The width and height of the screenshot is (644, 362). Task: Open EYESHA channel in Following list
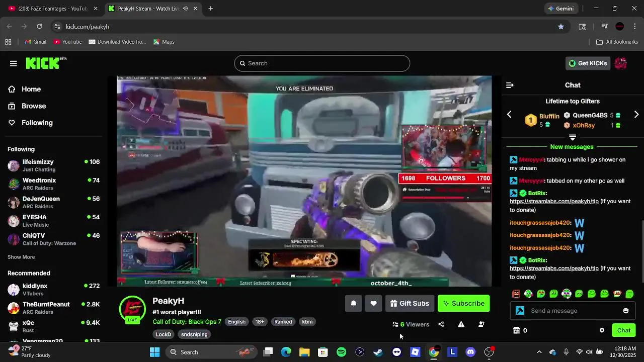54,221
